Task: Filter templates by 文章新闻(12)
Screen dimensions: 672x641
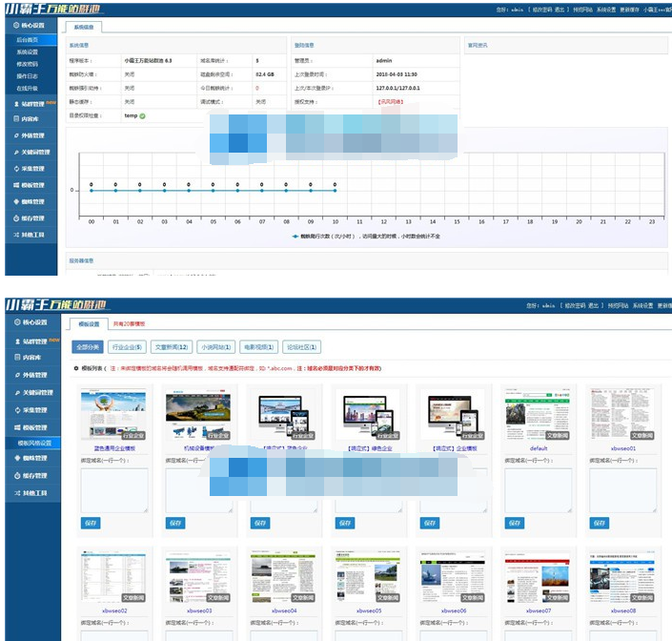Action: (172, 347)
